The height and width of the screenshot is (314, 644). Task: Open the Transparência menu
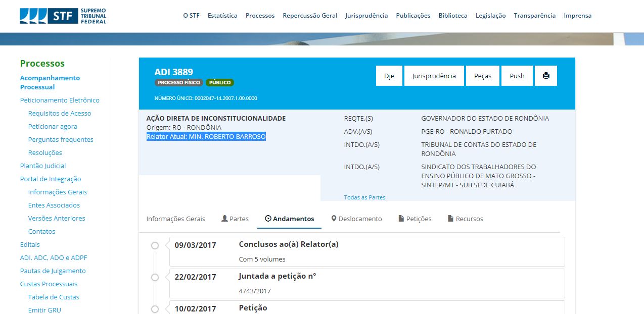[535, 16]
